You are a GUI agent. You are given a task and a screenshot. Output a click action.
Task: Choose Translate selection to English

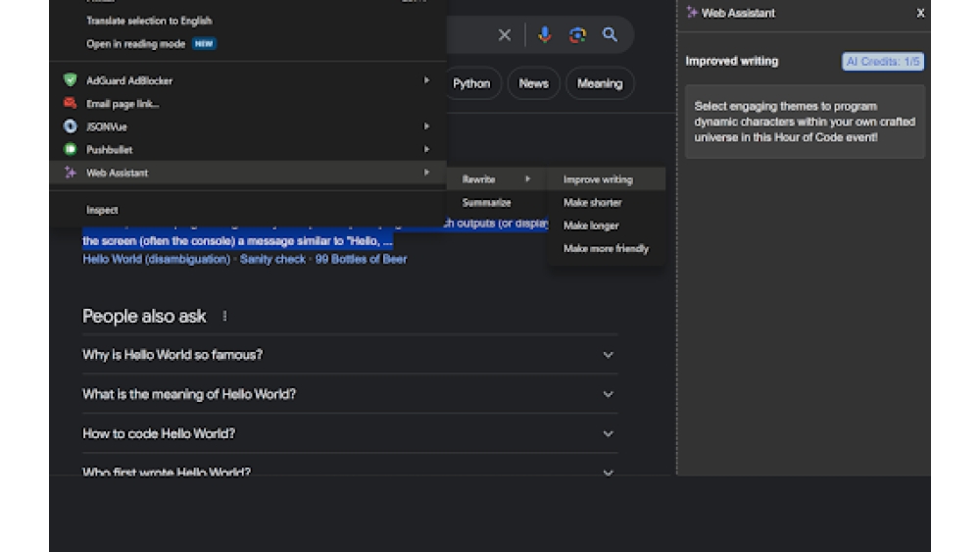(149, 21)
